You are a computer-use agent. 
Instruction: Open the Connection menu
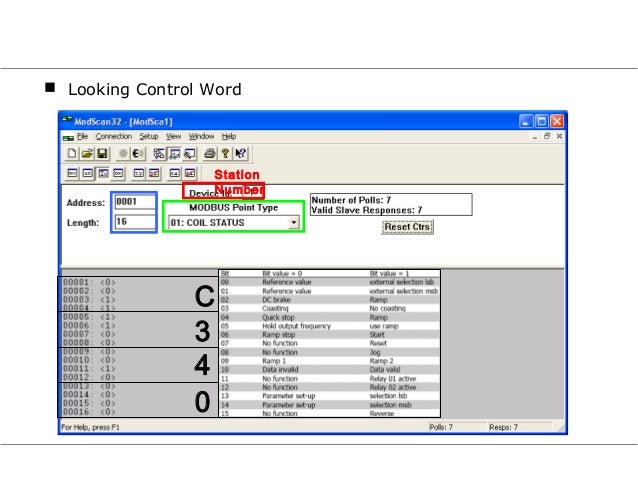[114, 136]
